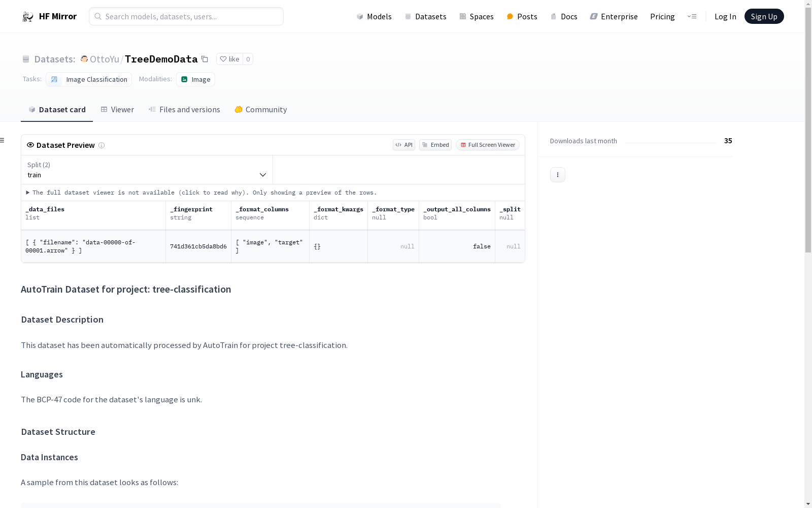Open Enterprise from the navbar
Viewport: 812px width, 508px height.
click(614, 16)
